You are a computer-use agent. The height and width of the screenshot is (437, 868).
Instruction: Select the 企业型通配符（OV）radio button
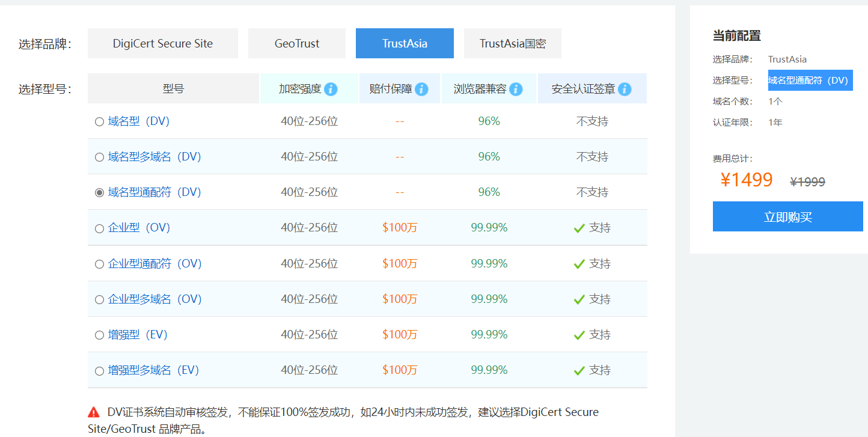[99, 264]
